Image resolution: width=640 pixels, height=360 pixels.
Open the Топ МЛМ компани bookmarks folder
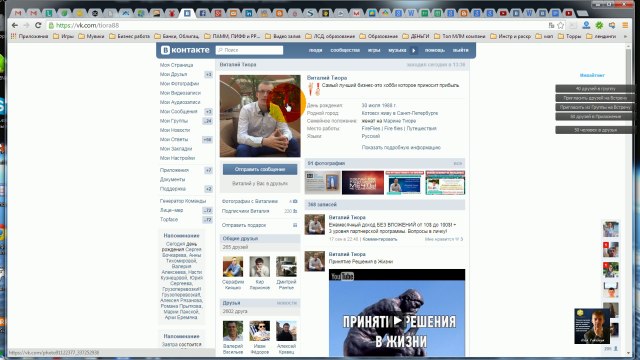pyautogui.click(x=460, y=36)
